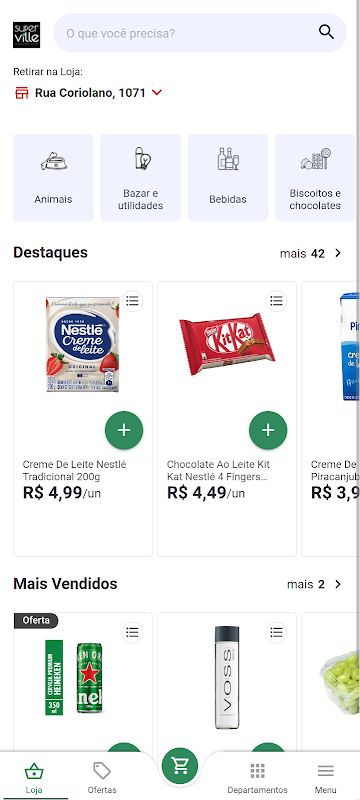
Task: Open the Bebidas category
Action: click(x=228, y=178)
